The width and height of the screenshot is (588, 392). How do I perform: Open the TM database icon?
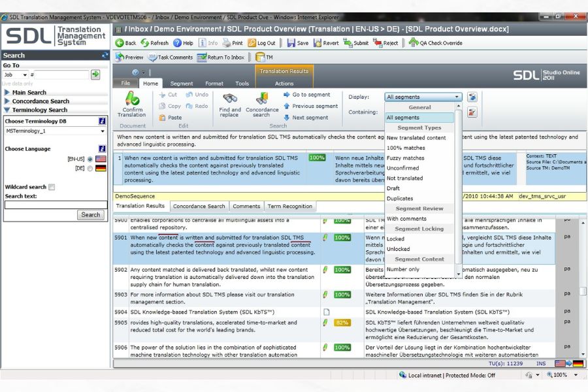[x=264, y=57]
